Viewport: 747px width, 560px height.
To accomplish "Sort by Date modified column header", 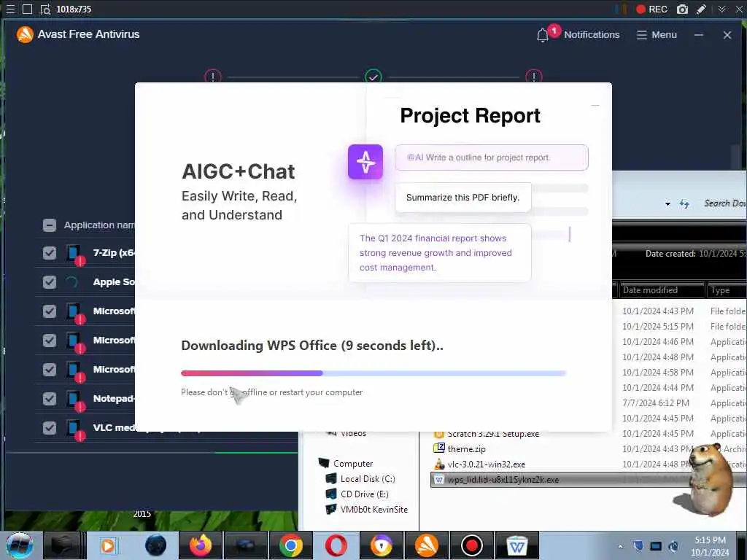I will pos(662,290).
